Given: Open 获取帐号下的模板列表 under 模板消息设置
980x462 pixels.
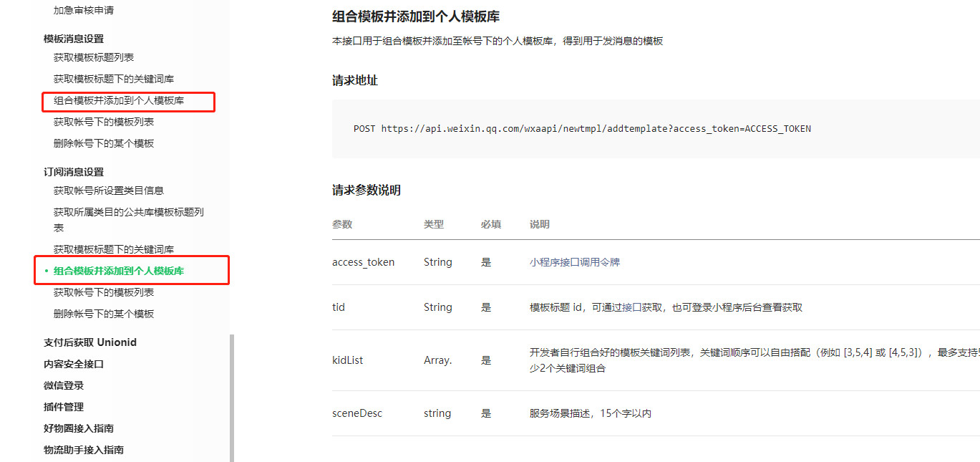Looking at the screenshot, I should coord(104,122).
